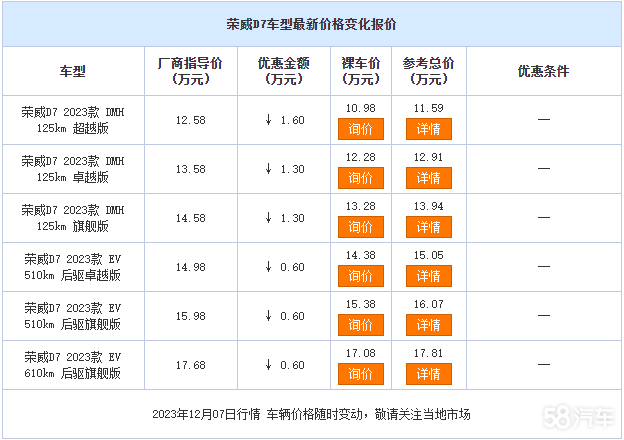Open 详情 for 125km 超越版 row
Screen dimensions: 624x440
point(429,129)
